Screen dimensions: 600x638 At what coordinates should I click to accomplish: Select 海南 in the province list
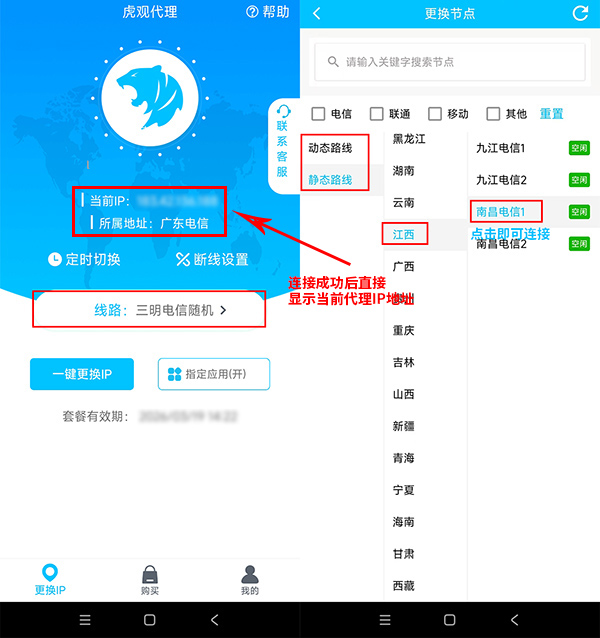[x=404, y=522]
